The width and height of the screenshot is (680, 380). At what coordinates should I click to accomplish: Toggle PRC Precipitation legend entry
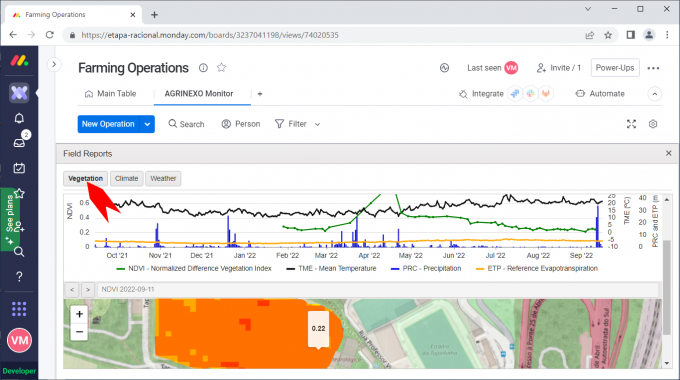point(426,269)
